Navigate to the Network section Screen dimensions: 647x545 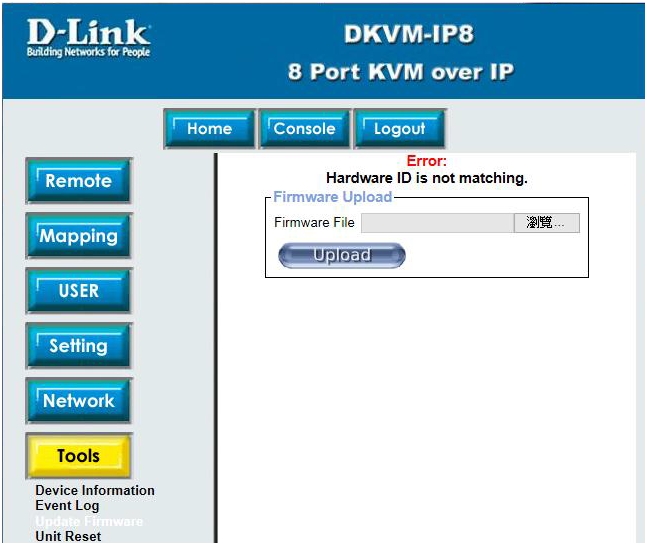pos(78,401)
